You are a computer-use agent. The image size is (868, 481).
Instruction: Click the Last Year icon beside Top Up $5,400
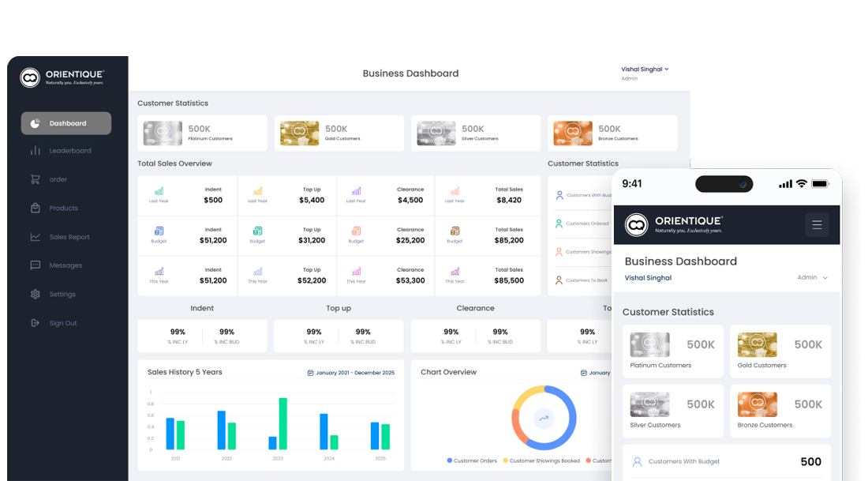point(257,191)
